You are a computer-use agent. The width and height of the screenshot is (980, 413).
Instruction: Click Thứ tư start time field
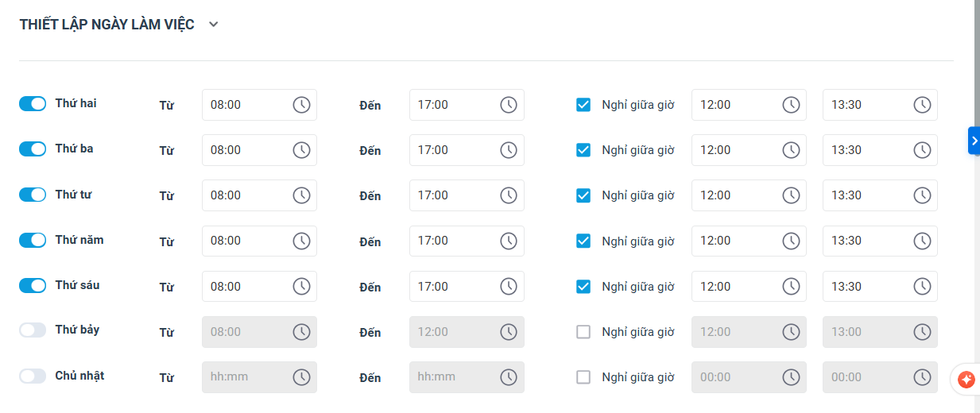245,195
